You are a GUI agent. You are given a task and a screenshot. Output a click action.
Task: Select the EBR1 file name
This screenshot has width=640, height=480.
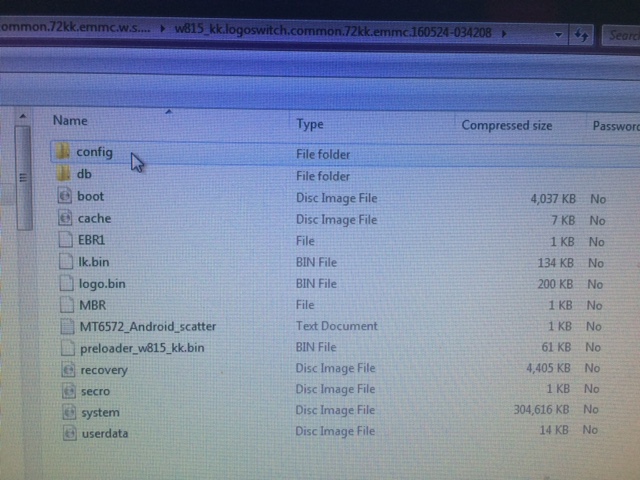point(91,240)
